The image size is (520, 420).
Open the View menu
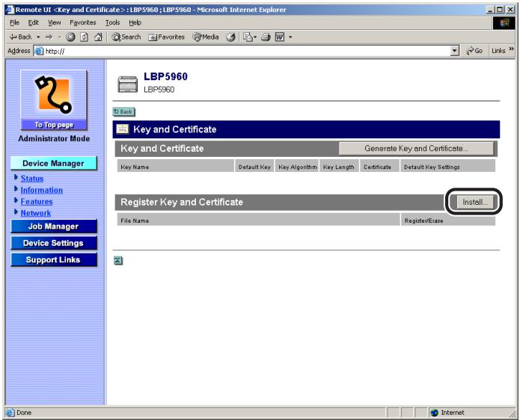(55, 22)
